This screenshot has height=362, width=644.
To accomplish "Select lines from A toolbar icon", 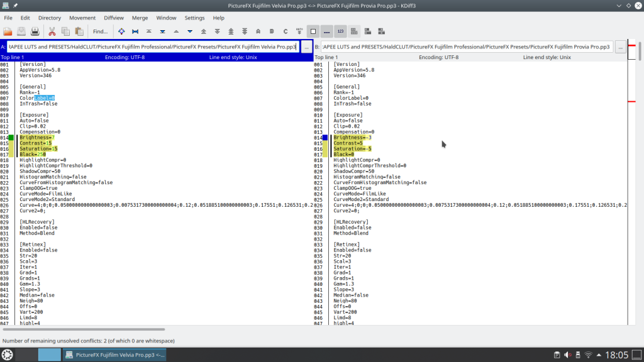I will 258,31.
